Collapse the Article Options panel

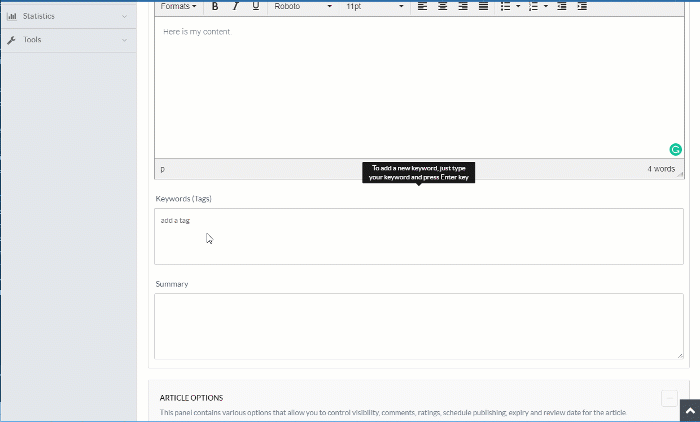[669, 398]
